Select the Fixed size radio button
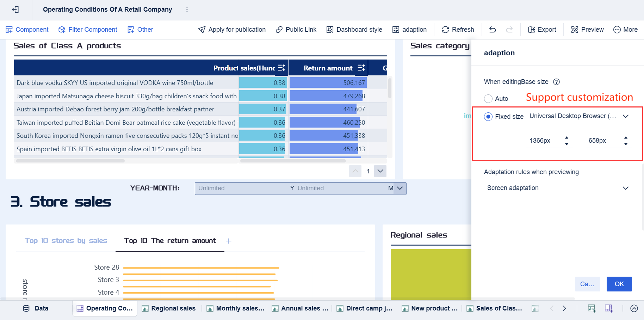 (488, 116)
